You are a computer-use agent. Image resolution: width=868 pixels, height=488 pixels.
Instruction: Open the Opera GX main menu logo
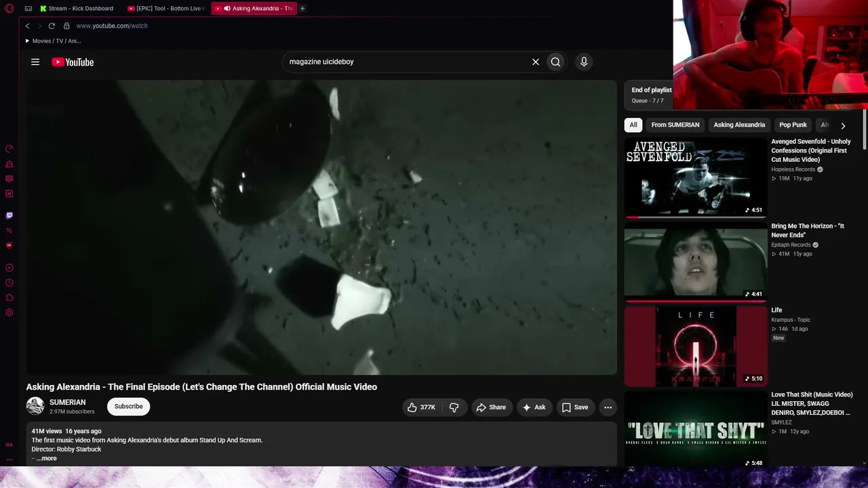coord(9,8)
